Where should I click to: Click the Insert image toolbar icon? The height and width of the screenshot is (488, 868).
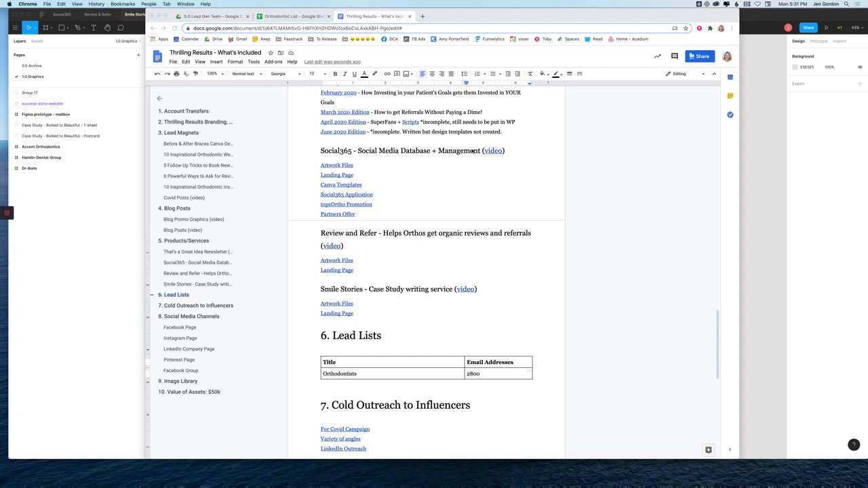point(406,74)
